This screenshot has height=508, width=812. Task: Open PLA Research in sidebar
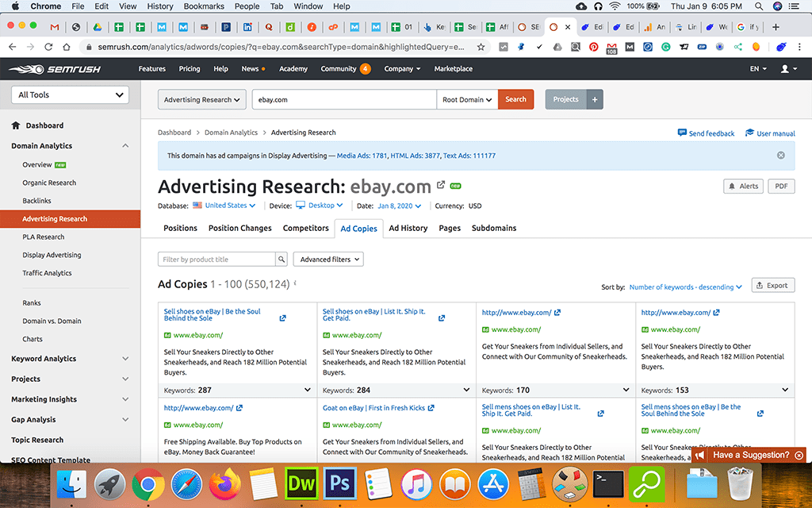click(x=44, y=237)
